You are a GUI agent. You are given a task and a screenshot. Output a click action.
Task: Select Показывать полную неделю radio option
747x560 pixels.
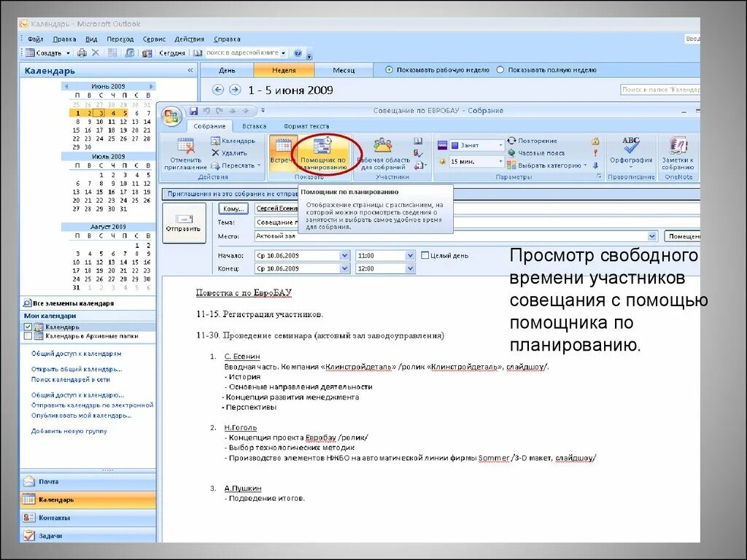tap(500, 70)
